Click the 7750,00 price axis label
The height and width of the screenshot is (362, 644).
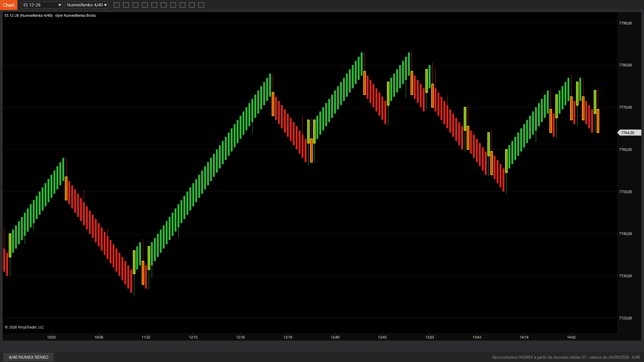click(x=625, y=192)
